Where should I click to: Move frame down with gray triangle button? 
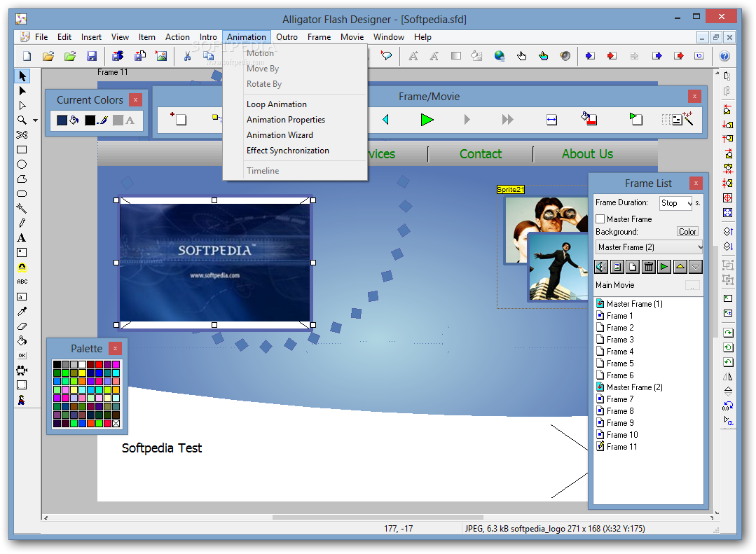point(695,267)
